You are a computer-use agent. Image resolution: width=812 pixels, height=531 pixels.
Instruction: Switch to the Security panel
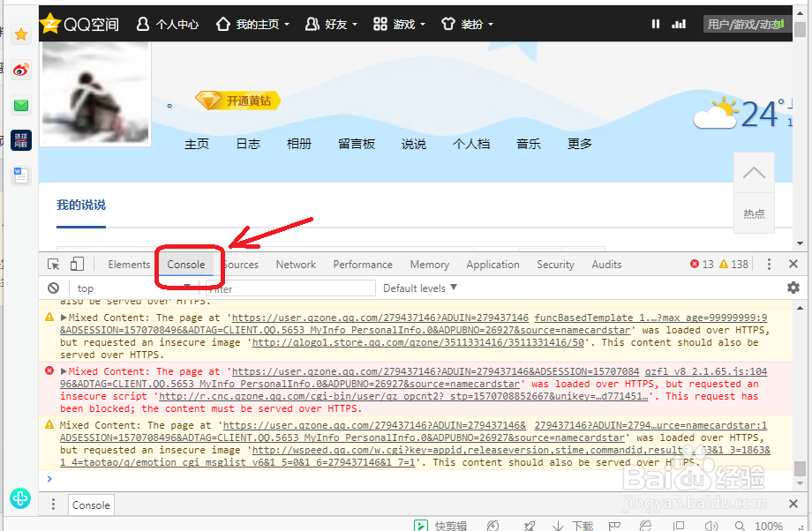click(555, 265)
